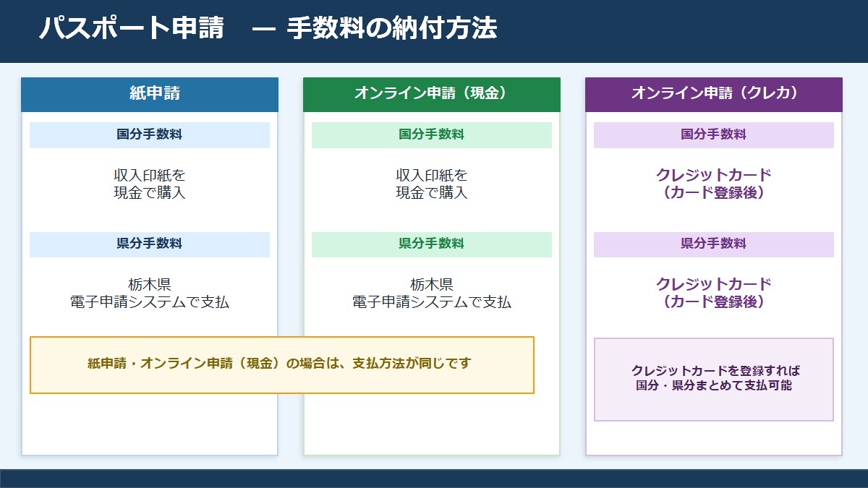Click the purple note about まとめて支払可能
868x488 pixels.
click(713, 379)
